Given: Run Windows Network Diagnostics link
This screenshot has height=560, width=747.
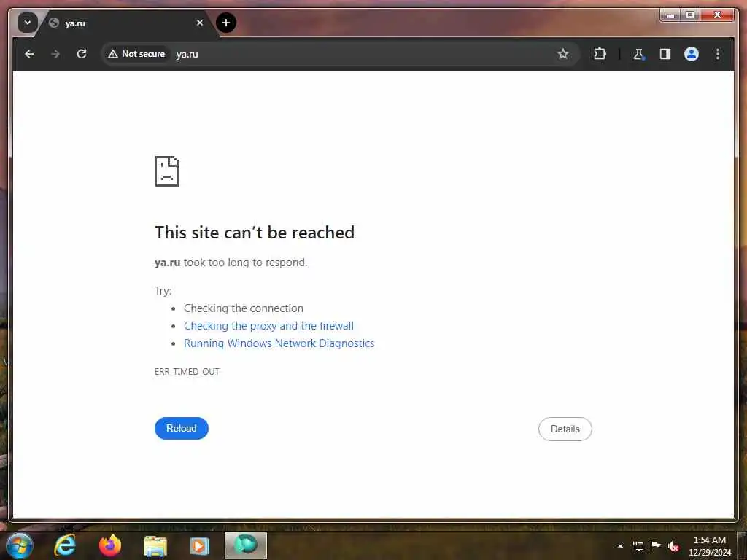Looking at the screenshot, I should pos(279,343).
